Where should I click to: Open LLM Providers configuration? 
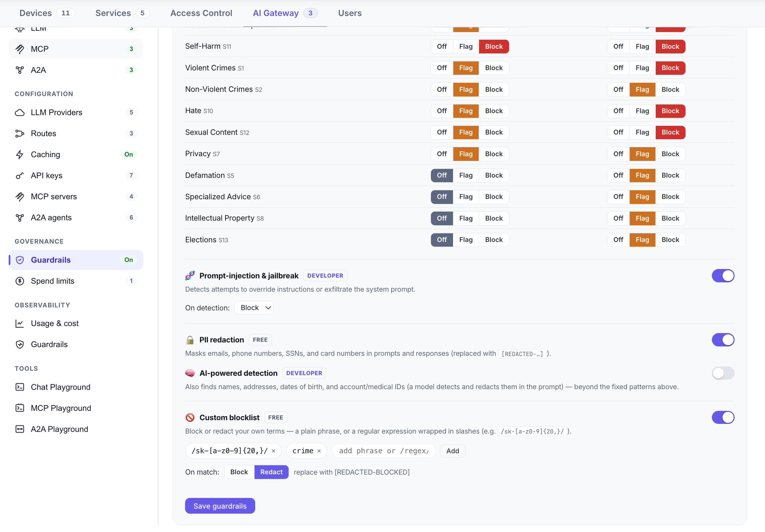click(76, 112)
